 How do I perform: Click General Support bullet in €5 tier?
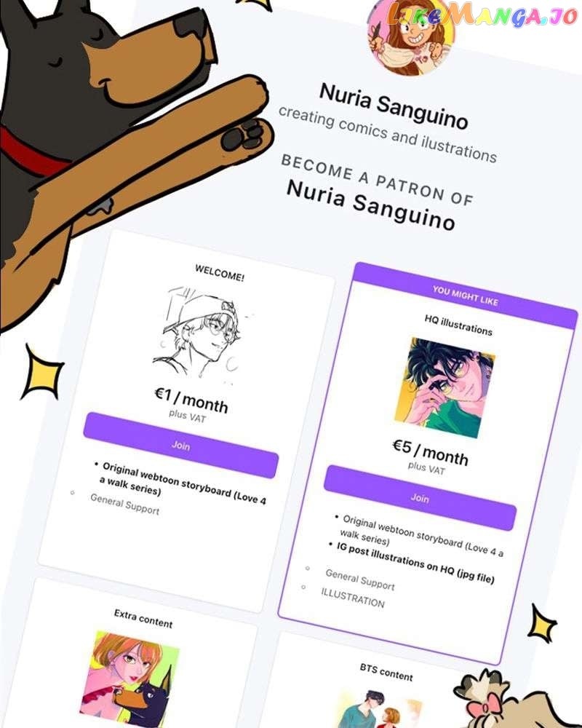point(360,579)
